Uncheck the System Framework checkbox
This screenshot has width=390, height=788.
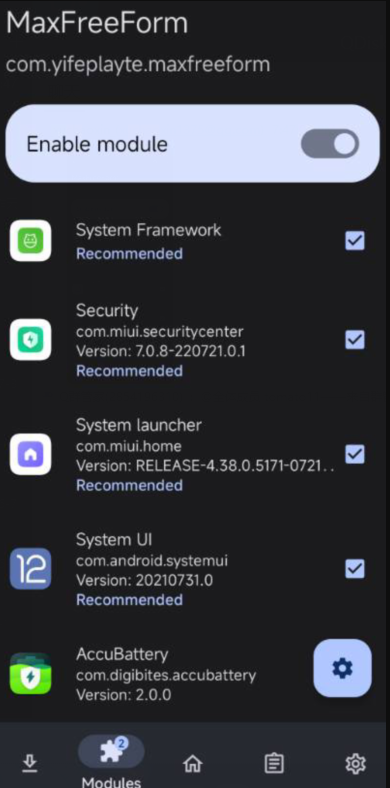(355, 241)
